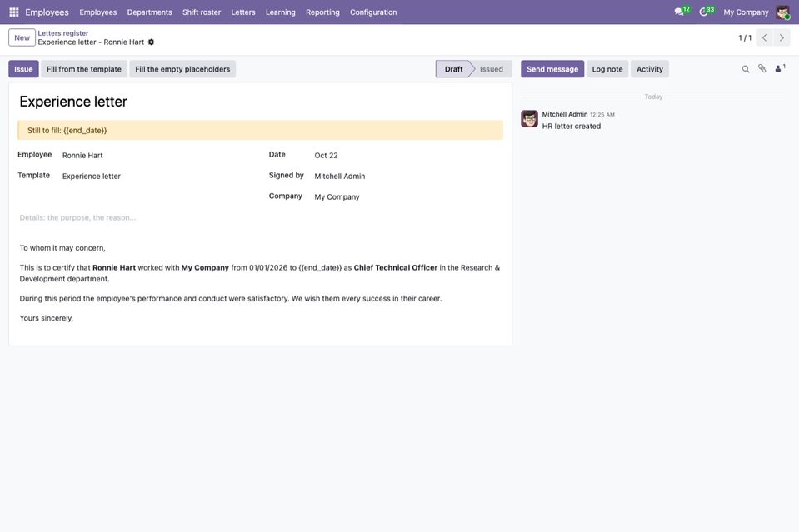Open the Employee field Ronnie Hart
The image size is (799, 532).
tap(156, 156)
